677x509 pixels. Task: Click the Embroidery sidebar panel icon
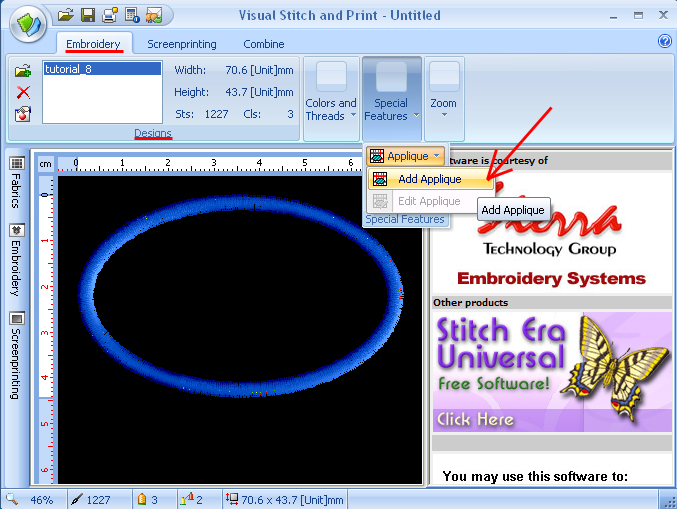tap(17, 230)
